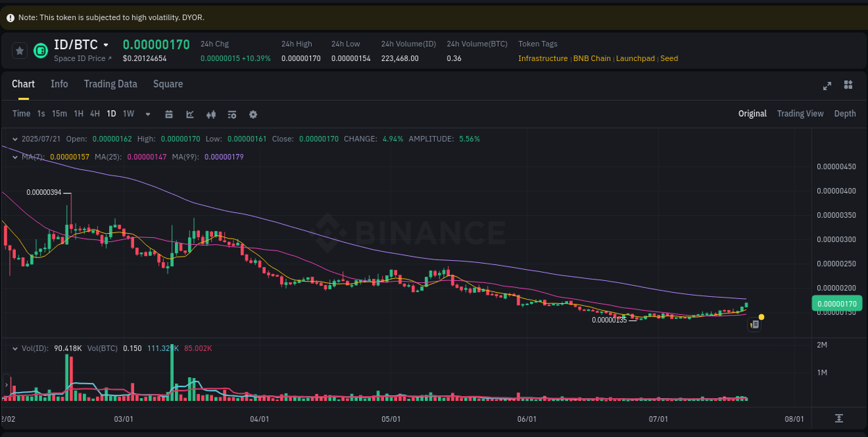Viewport: 868px width, 437px height.
Task: Open the chart display options icon
Action: 232,114
